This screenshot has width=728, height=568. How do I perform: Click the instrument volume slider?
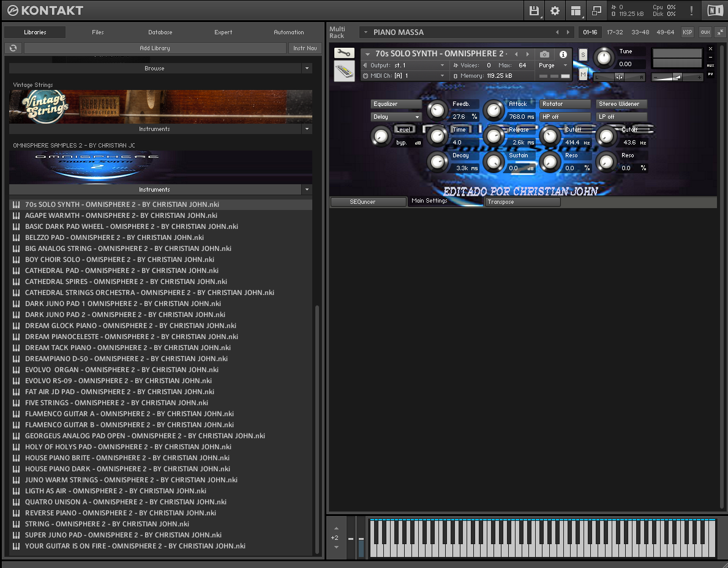coord(677,77)
